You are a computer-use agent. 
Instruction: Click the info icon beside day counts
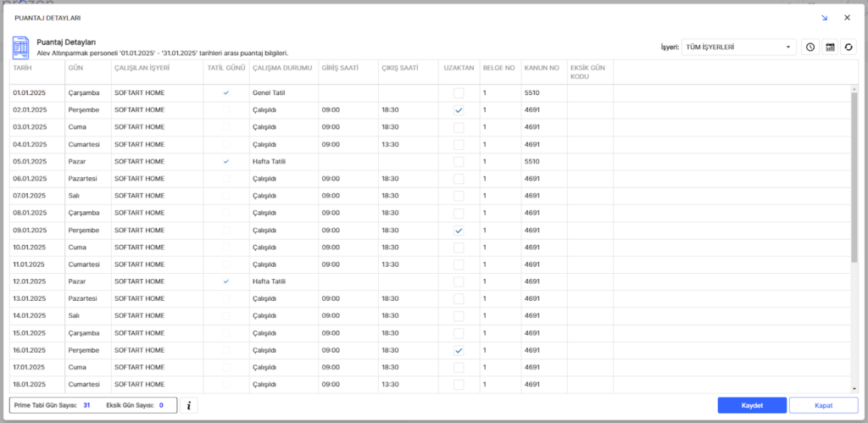pos(189,405)
